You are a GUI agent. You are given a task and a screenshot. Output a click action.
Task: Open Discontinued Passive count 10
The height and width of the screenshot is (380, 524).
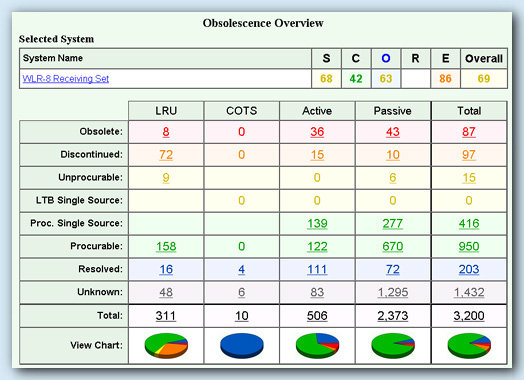pyautogui.click(x=393, y=155)
